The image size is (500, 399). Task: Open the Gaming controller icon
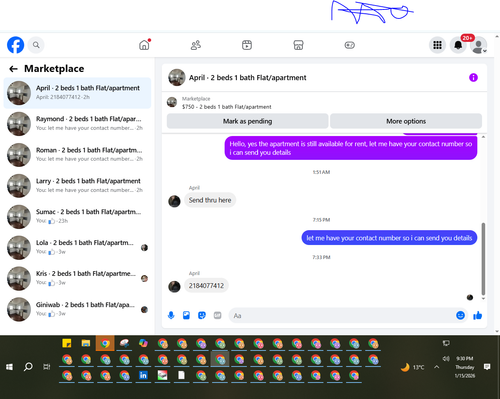(x=349, y=45)
